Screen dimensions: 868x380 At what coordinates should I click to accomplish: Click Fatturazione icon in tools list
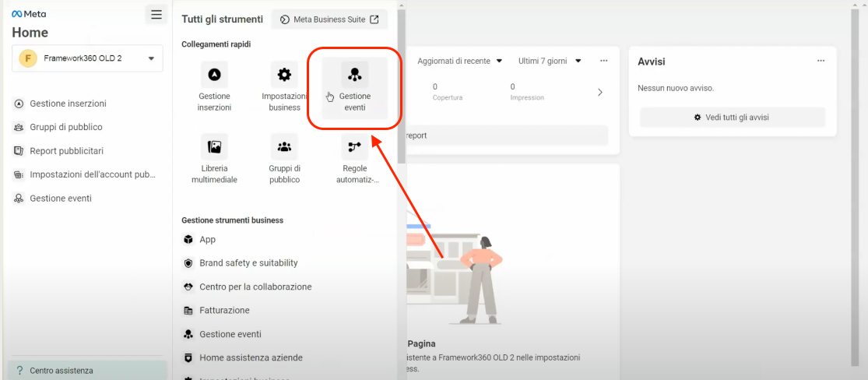(188, 311)
